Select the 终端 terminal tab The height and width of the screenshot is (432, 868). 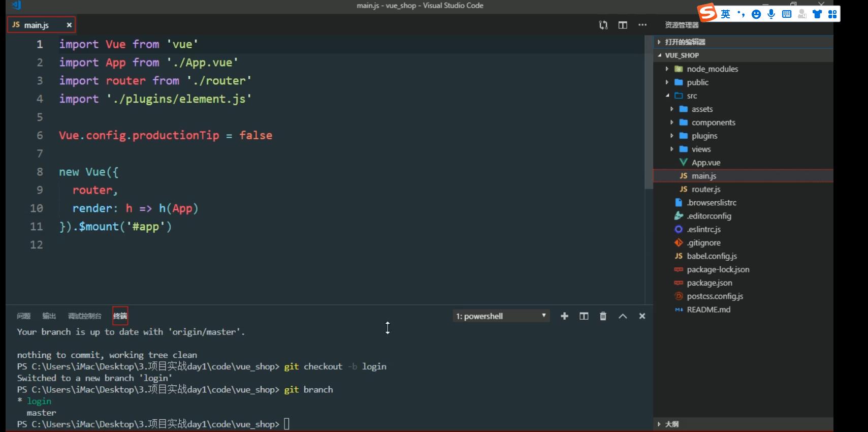(120, 316)
